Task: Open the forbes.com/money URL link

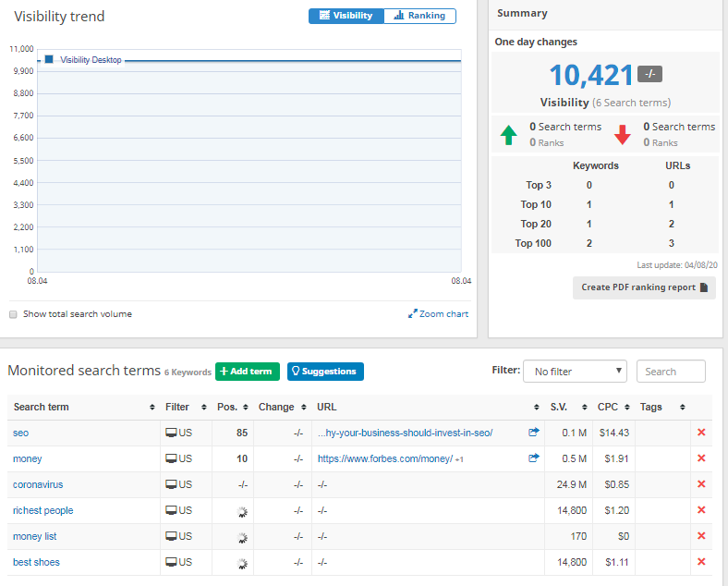Action: (x=385, y=458)
